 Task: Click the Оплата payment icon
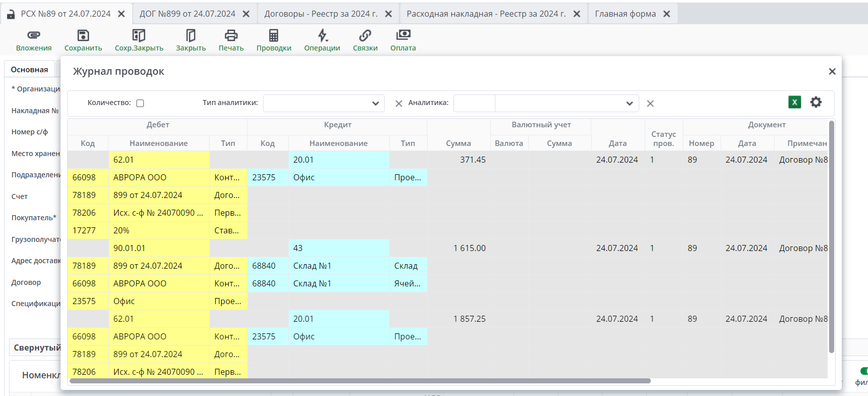click(403, 35)
